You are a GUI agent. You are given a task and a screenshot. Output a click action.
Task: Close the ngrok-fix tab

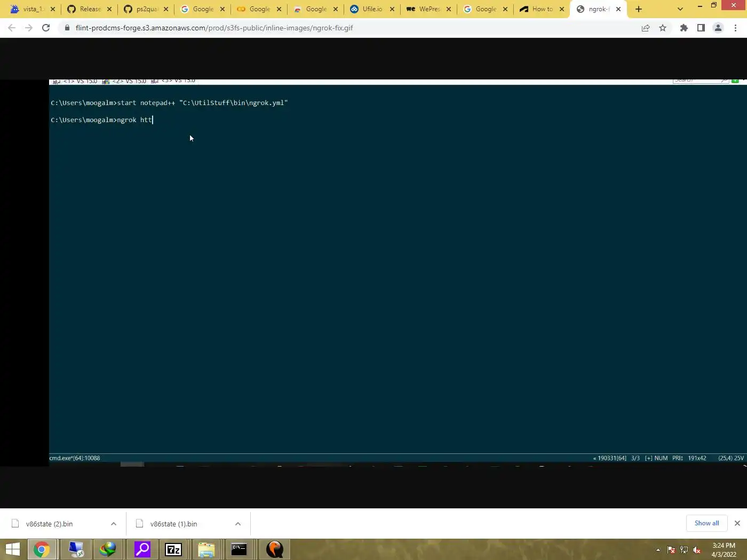(x=618, y=9)
